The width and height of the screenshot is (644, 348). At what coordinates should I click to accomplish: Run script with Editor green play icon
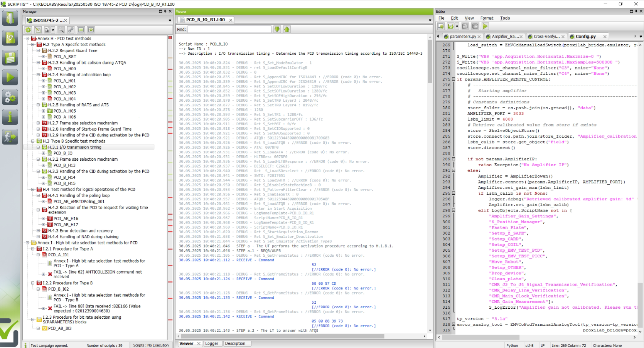(485, 26)
